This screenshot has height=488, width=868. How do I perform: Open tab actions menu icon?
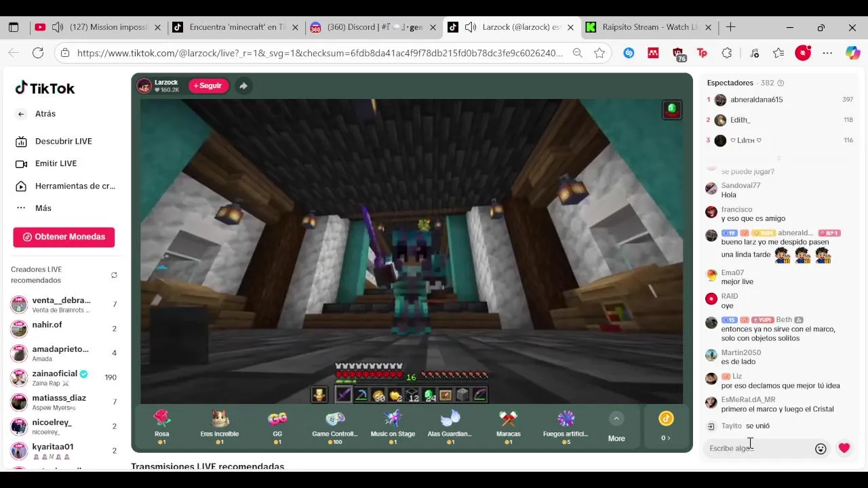[13, 27]
